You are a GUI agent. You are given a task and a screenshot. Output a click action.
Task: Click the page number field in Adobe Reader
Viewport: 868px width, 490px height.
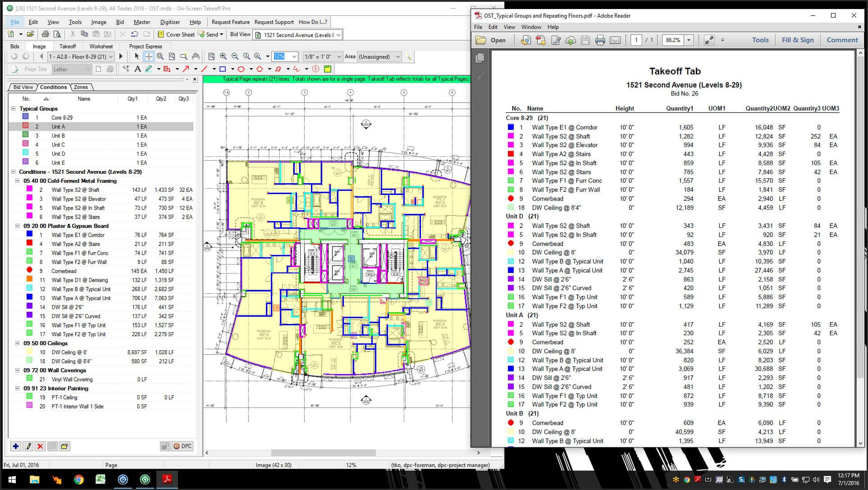[636, 40]
